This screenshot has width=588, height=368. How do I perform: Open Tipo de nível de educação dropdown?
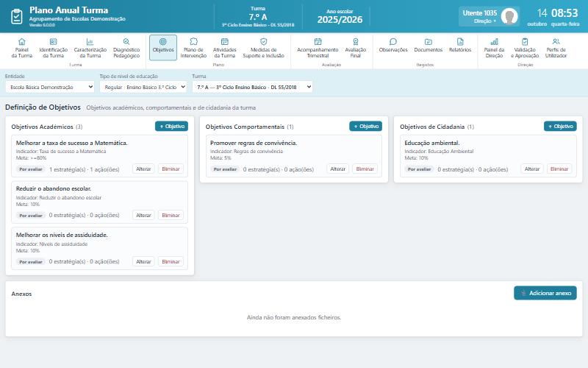[143, 87]
